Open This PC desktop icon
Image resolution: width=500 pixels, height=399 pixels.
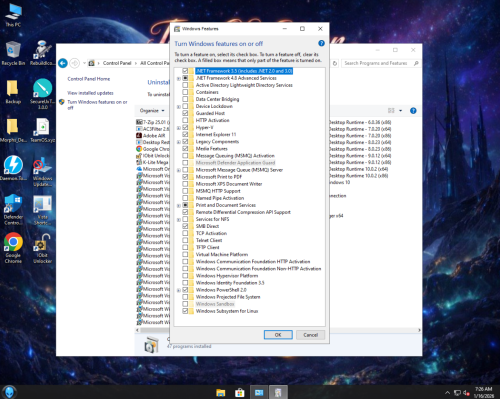click(13, 15)
